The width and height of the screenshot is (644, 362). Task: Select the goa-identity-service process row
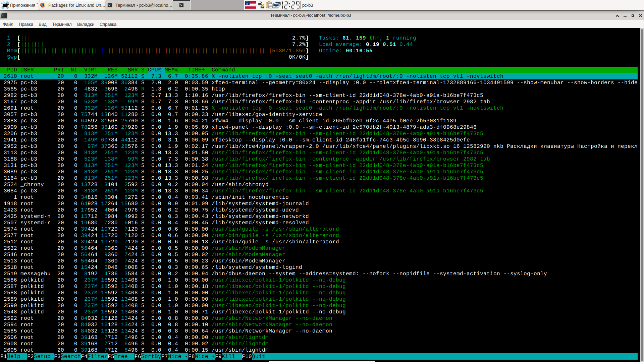tap(319, 114)
